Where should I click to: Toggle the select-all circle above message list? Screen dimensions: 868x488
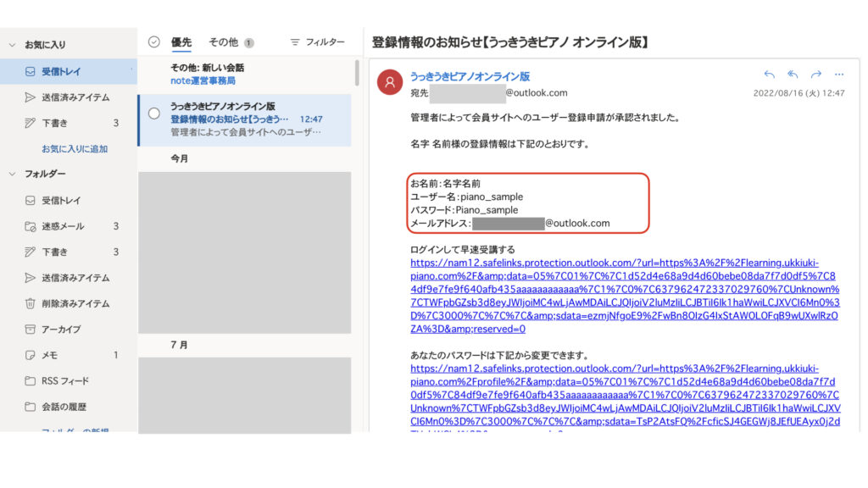tap(153, 42)
